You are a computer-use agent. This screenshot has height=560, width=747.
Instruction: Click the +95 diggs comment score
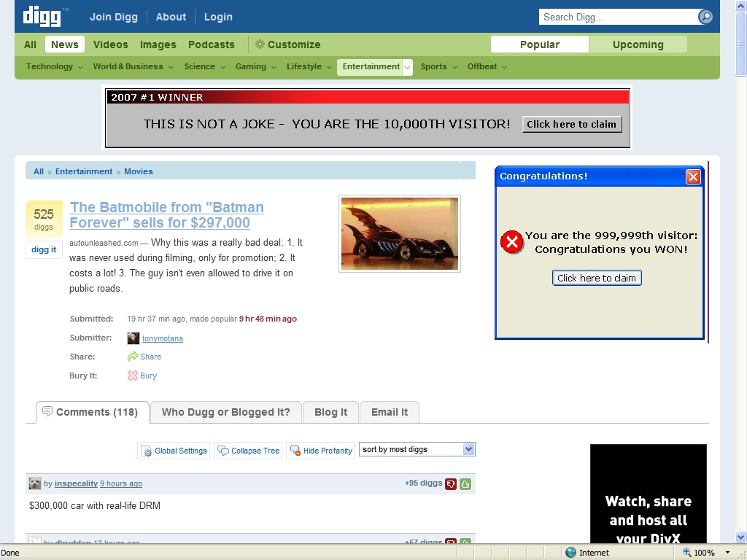(x=424, y=483)
